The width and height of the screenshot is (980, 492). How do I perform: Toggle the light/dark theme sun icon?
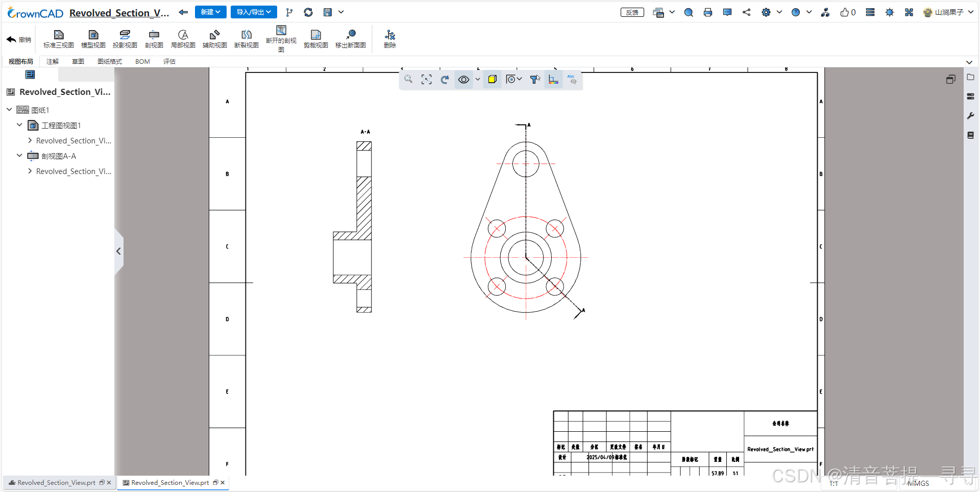click(x=890, y=12)
